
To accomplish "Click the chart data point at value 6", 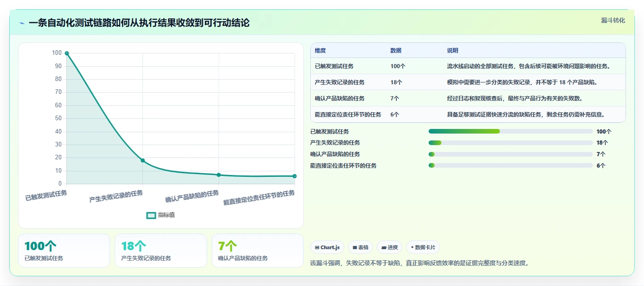I will (295, 176).
